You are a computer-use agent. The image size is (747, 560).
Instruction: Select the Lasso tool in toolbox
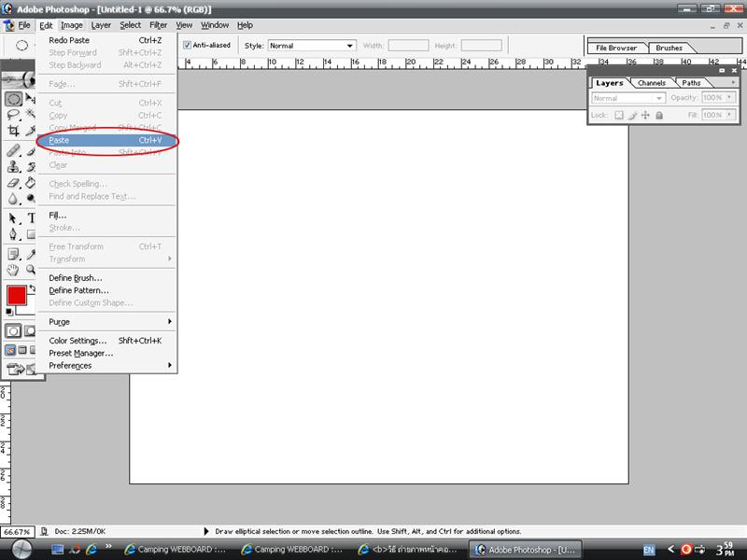[14, 115]
